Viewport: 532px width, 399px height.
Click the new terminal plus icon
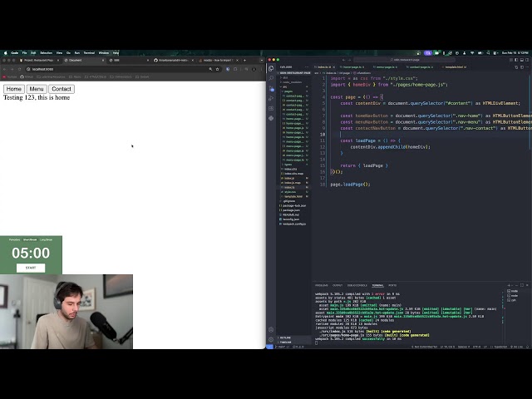point(509,285)
